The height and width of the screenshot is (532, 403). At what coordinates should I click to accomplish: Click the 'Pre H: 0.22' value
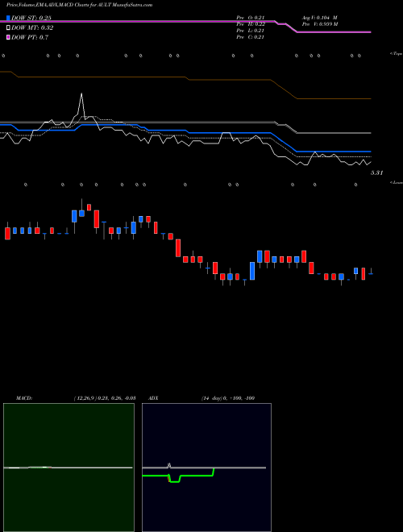coord(251,24)
